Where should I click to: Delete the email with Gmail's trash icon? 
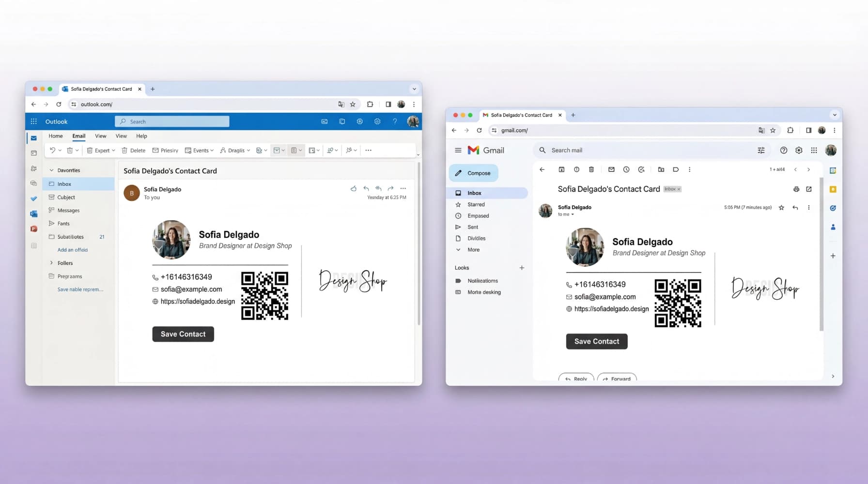coord(591,170)
